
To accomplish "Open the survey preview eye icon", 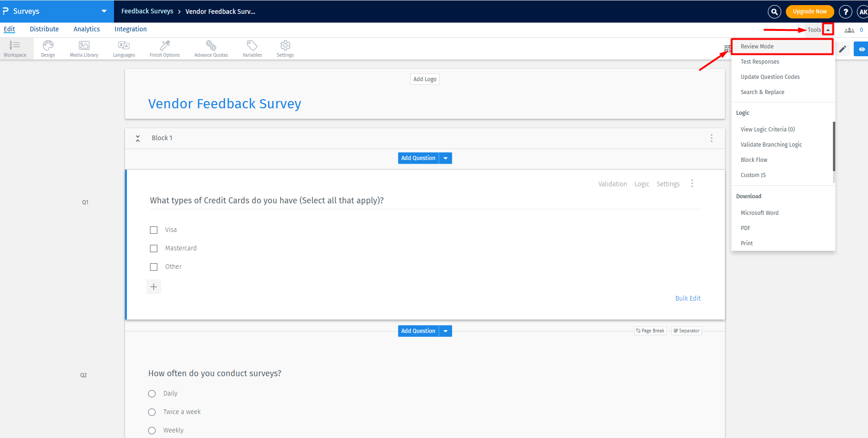I will 862,48.
